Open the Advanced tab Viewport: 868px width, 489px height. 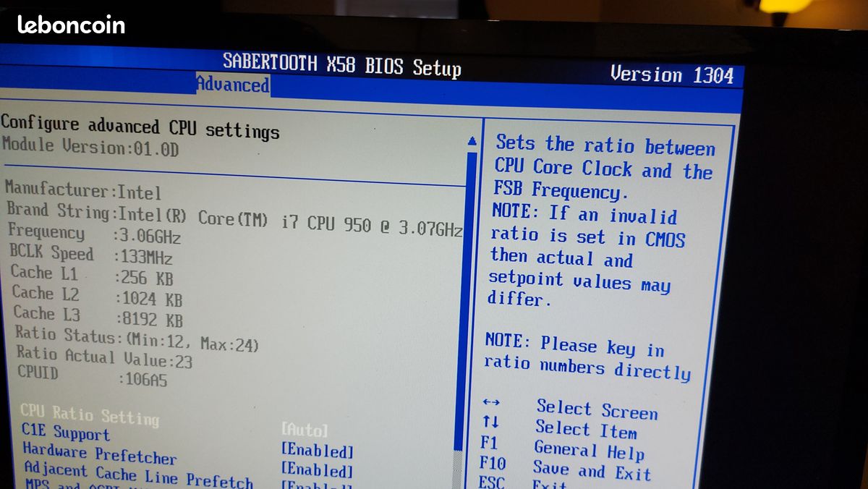point(232,85)
